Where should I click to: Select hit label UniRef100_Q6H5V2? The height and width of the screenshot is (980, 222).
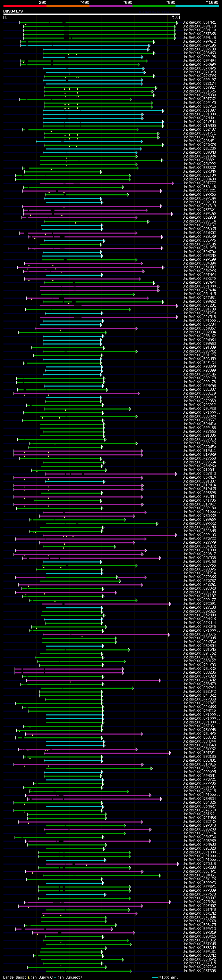[x=199, y=959]
